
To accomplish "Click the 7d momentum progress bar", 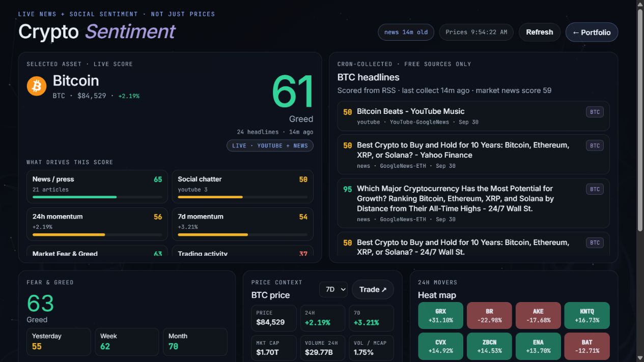I will click(242, 234).
